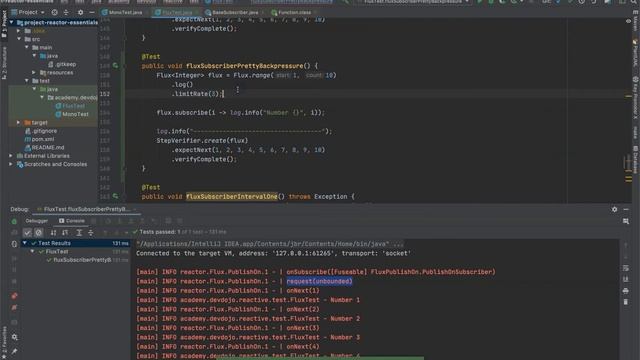640x360 pixels.
Task: Click the green rerun icon in the Debug panel
Action: pyautogui.click(x=14, y=221)
